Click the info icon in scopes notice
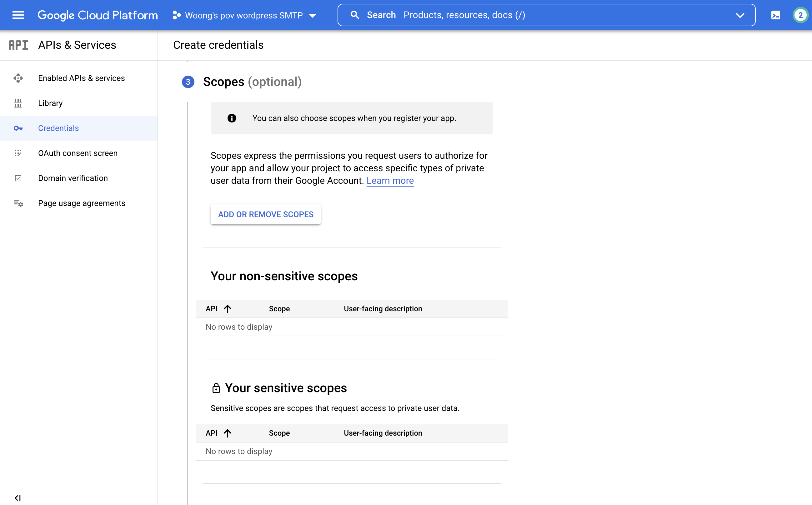 pos(232,118)
